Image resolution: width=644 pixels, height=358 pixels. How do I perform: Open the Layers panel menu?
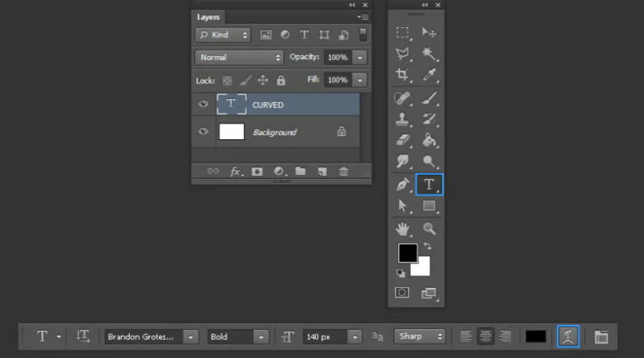click(362, 17)
